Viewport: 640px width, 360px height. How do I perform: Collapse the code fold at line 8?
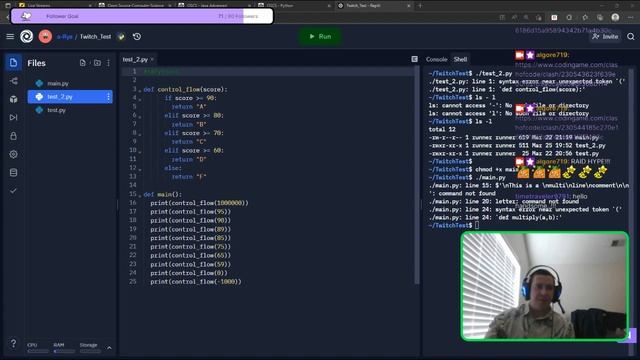pos(140,134)
